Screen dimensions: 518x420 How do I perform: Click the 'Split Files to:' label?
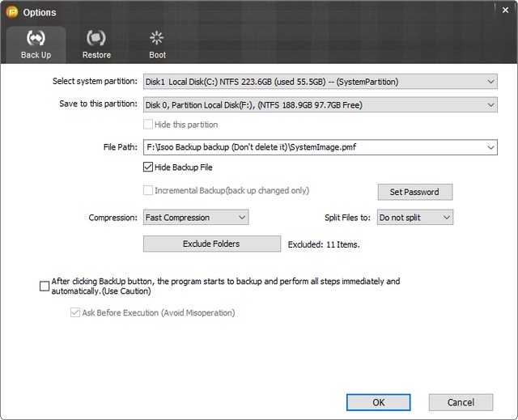tap(347, 218)
